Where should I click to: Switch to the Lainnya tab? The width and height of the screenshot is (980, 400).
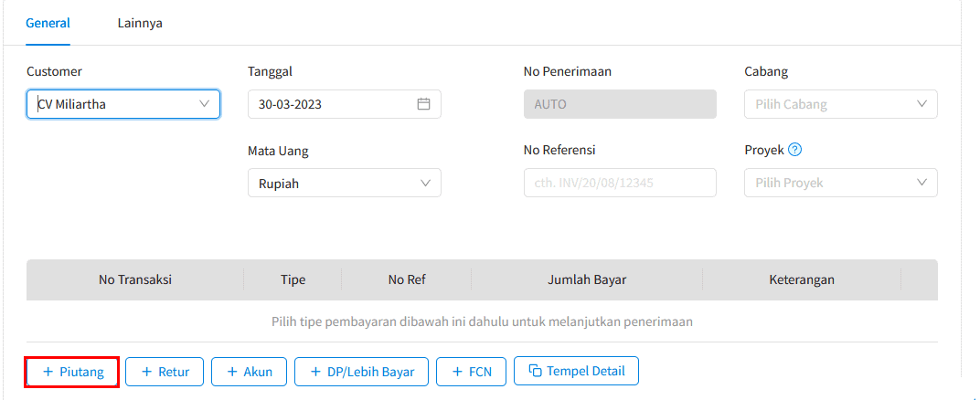pos(140,23)
